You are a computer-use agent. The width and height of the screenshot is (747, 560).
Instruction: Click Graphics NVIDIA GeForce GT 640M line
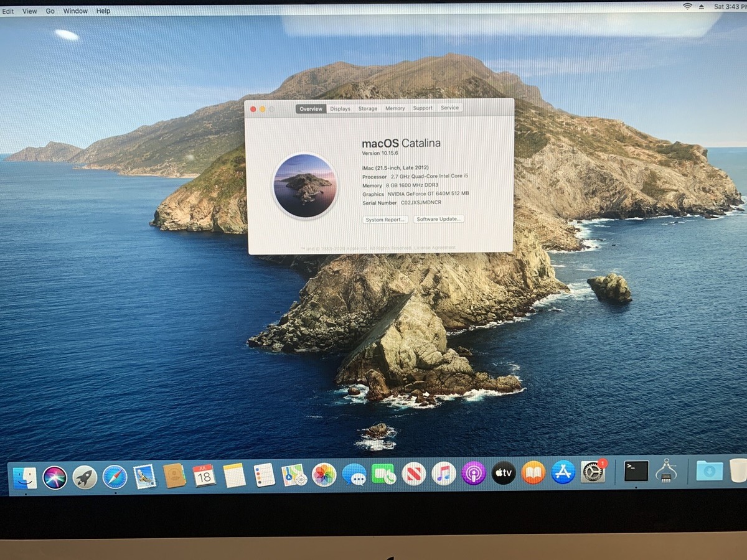coord(416,194)
